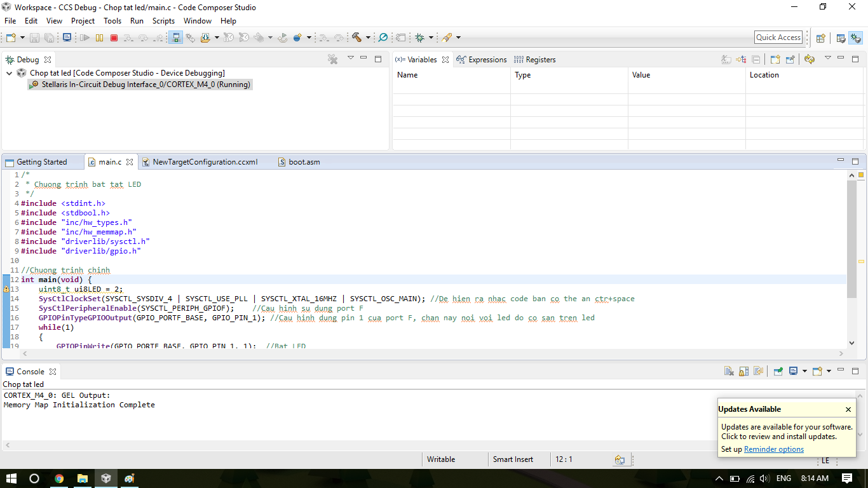The image size is (868, 488).
Task: Click the Remove All Terminated Launches icon
Action: [x=332, y=59]
